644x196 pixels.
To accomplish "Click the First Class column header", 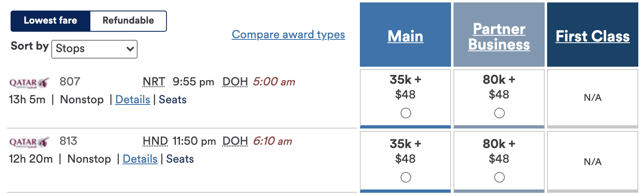I will [x=593, y=36].
